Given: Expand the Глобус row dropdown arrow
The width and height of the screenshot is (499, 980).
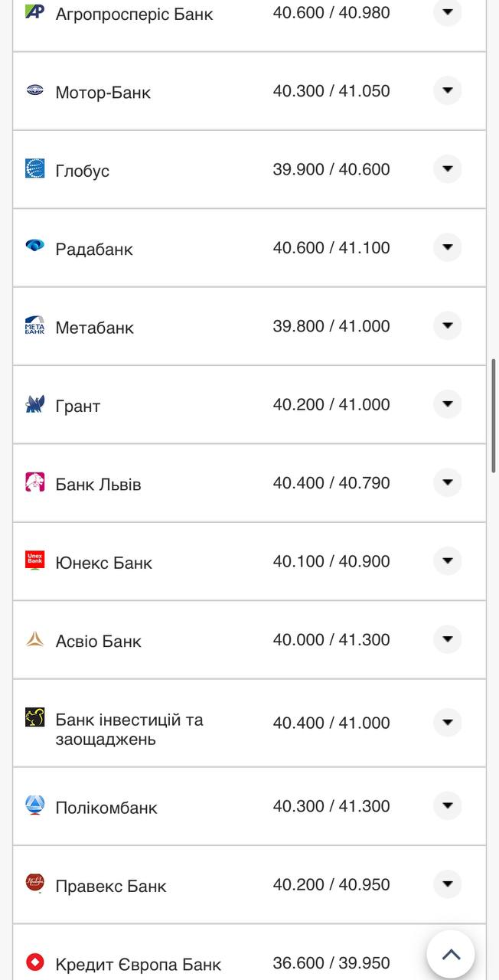Looking at the screenshot, I should click(448, 168).
